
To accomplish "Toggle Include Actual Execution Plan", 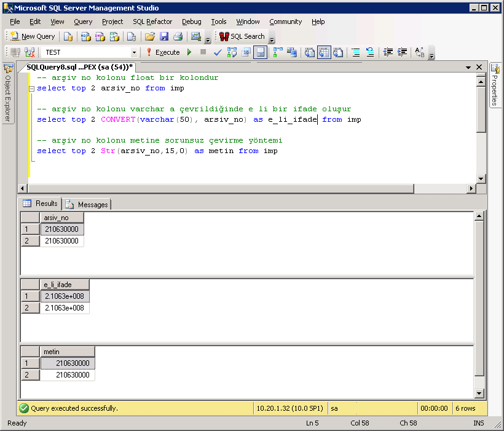I will coord(278,52).
